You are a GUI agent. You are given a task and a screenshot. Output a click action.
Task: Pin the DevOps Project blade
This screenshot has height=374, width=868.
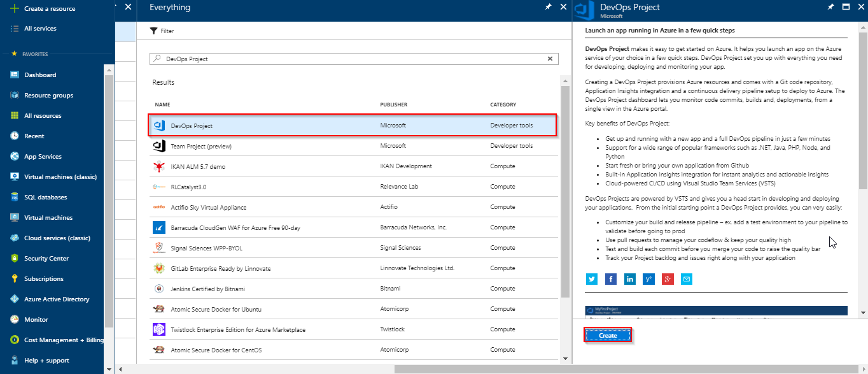(830, 7)
